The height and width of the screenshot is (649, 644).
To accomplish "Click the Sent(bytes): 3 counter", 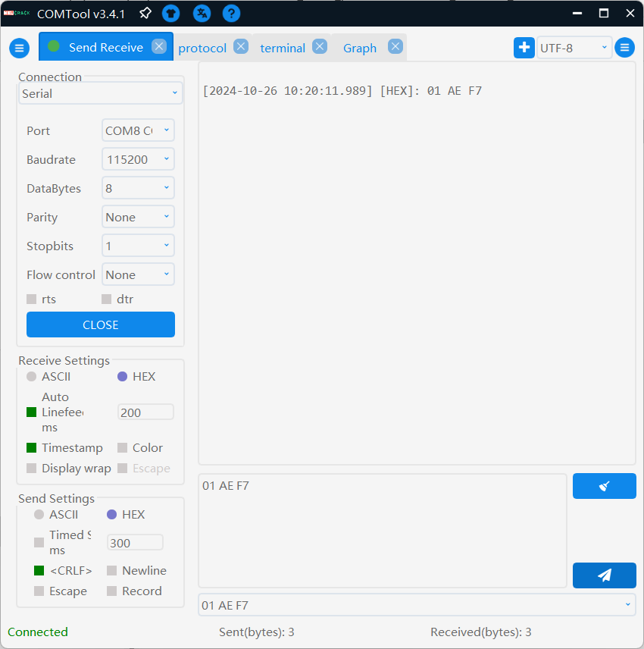I will 256,632.
